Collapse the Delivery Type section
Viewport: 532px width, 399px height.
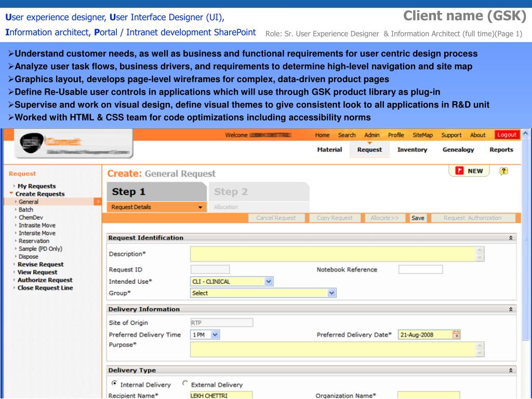(511, 370)
